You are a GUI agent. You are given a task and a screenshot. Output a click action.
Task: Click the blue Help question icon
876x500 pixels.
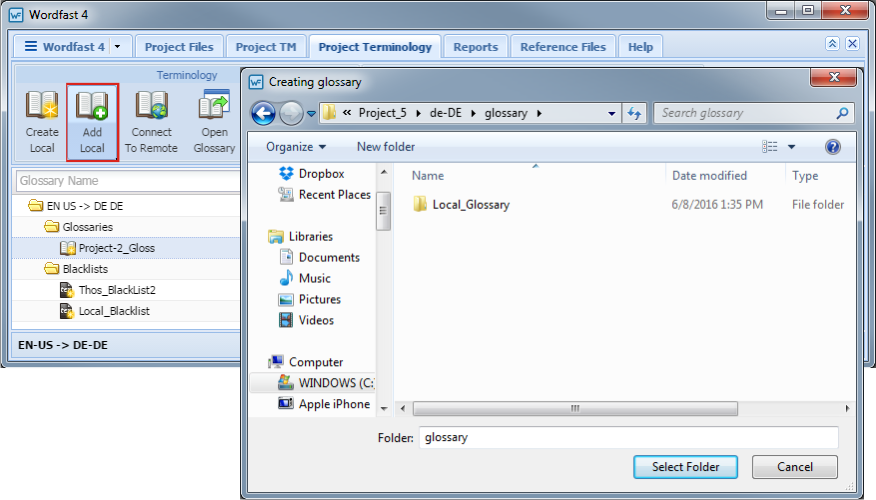coord(832,147)
